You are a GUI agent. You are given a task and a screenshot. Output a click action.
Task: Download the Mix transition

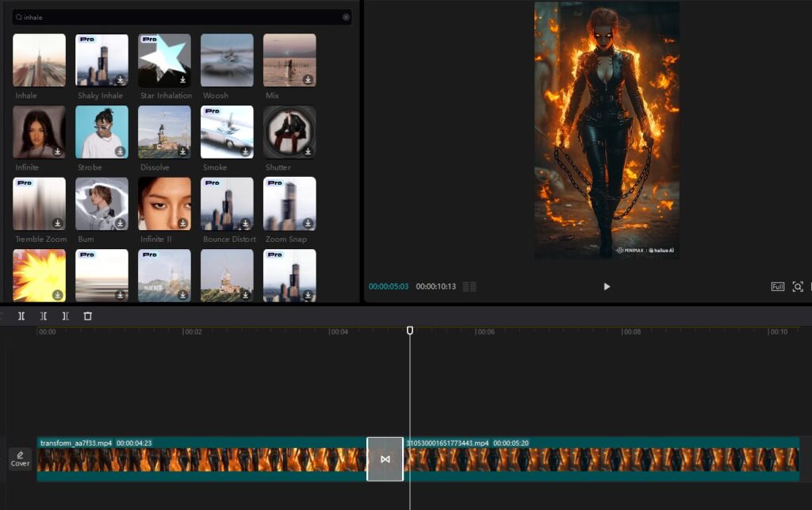click(x=308, y=80)
